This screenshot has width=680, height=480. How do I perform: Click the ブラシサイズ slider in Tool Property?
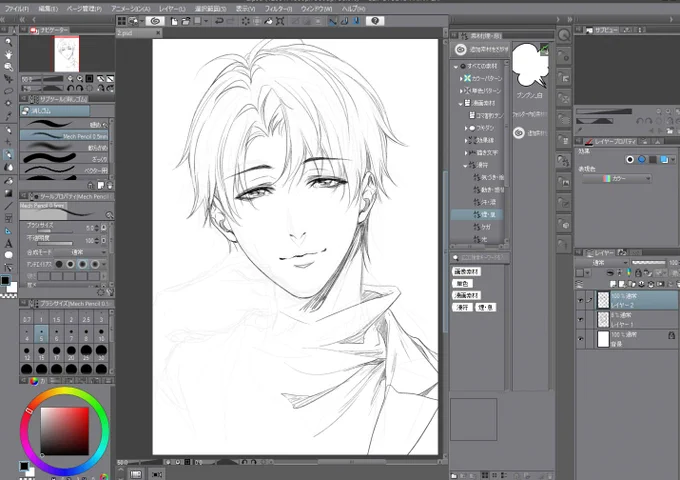[x=56, y=231]
